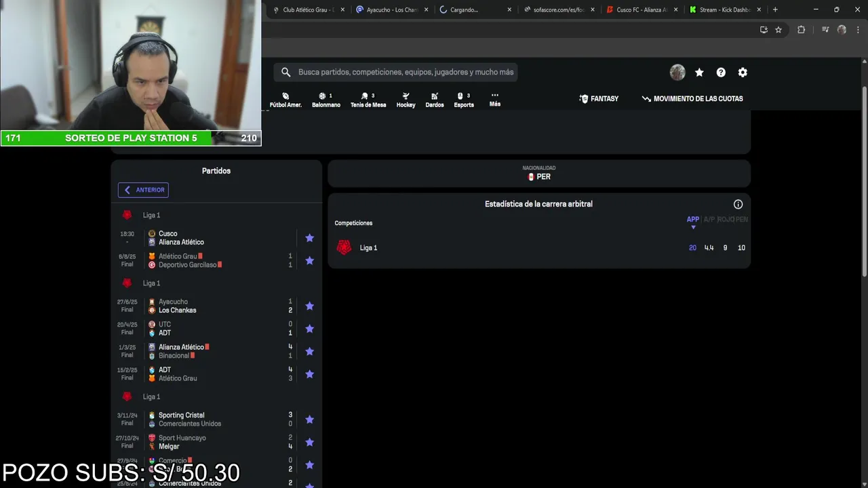Toggle favorite star for Atlético Grau vs Deportivo Garcilaso
The image size is (868, 488).
coord(309,261)
